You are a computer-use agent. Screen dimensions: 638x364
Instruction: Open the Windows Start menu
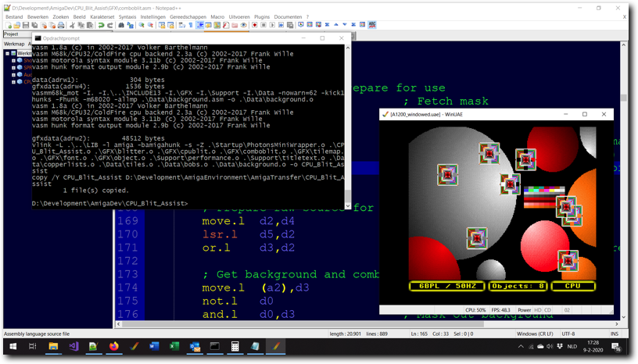pos(13,347)
